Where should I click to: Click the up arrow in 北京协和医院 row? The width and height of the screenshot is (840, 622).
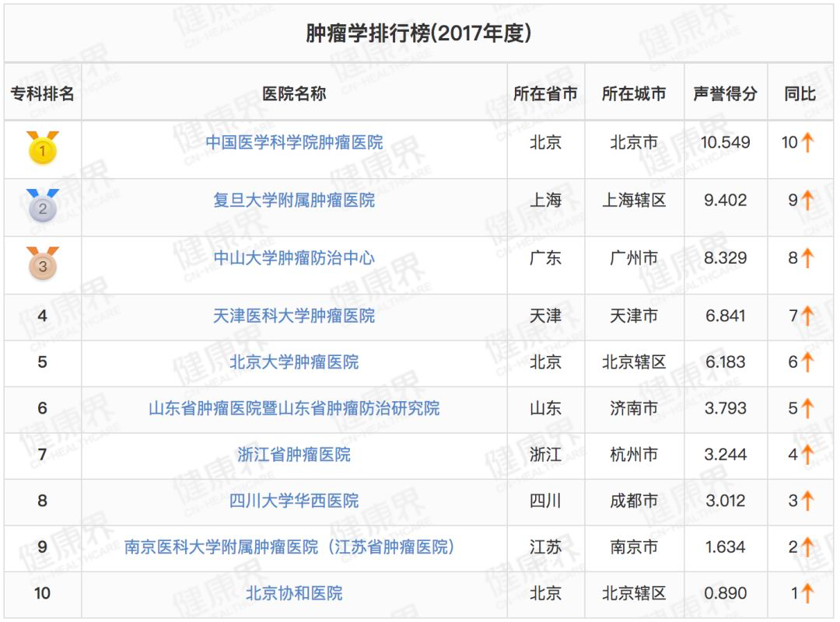[807, 593]
